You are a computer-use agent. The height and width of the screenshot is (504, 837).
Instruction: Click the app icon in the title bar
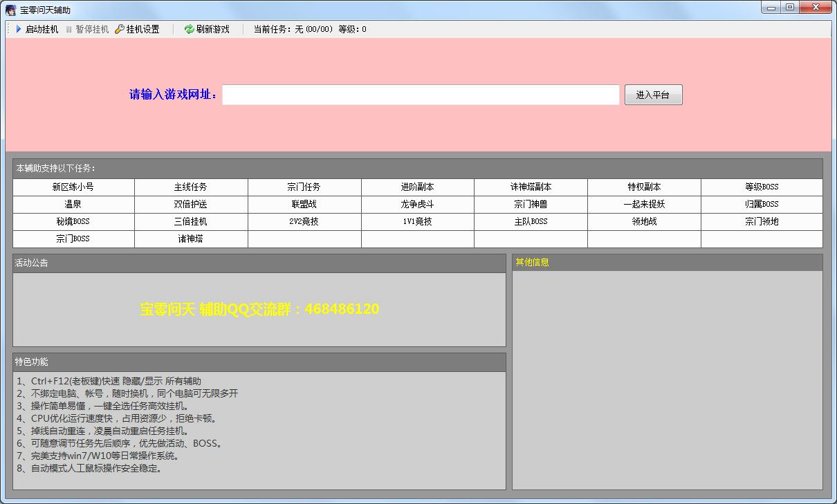click(x=11, y=10)
